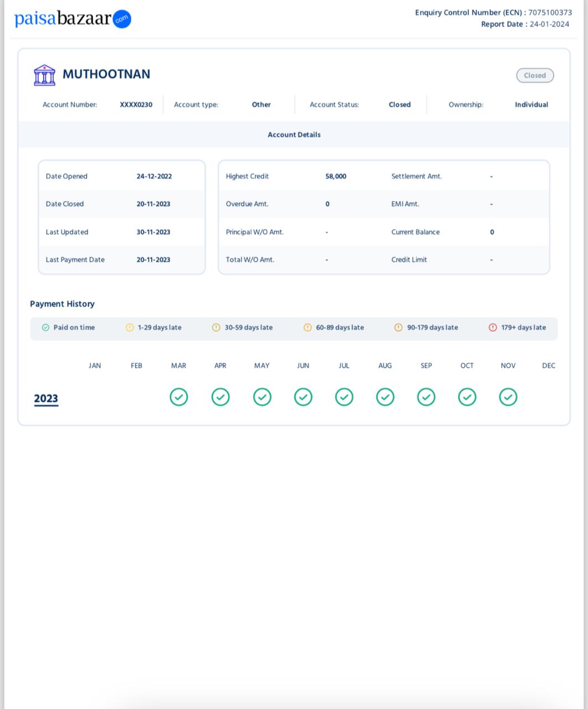Click the April 2023 payment checkmark
Screen dimensions: 588x709
pyautogui.click(x=221, y=397)
